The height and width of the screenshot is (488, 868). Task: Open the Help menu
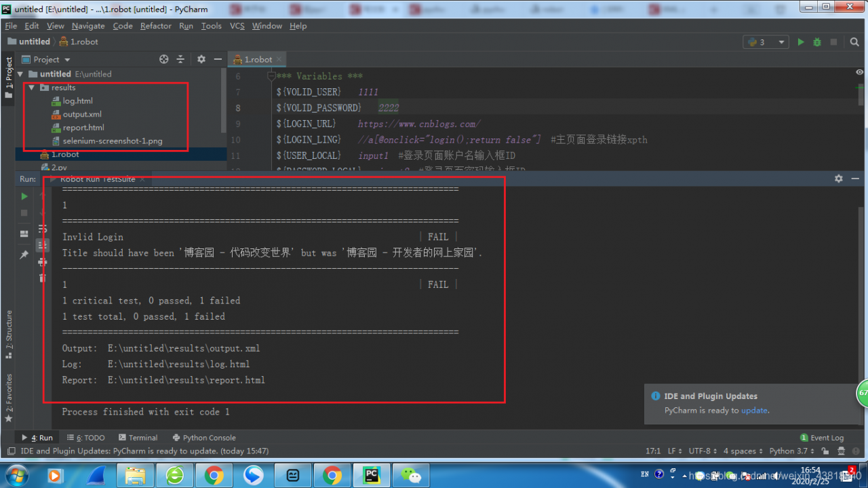[x=298, y=26]
